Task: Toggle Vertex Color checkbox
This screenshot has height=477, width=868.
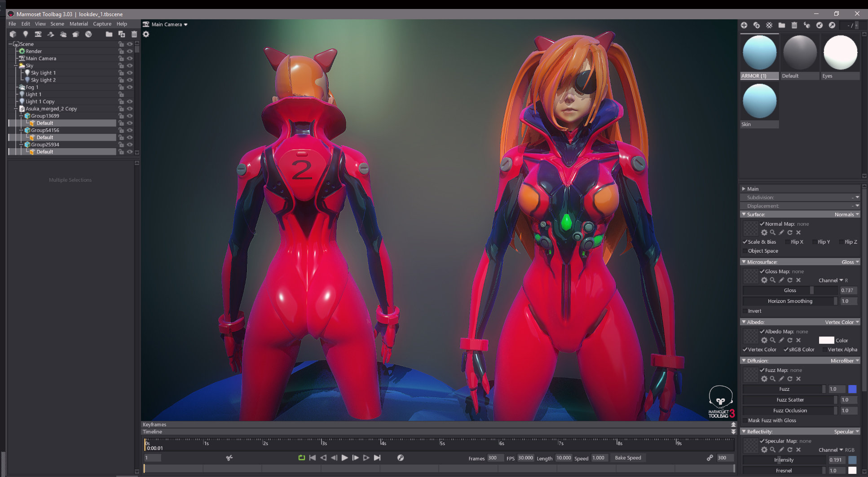Action: coord(745,350)
